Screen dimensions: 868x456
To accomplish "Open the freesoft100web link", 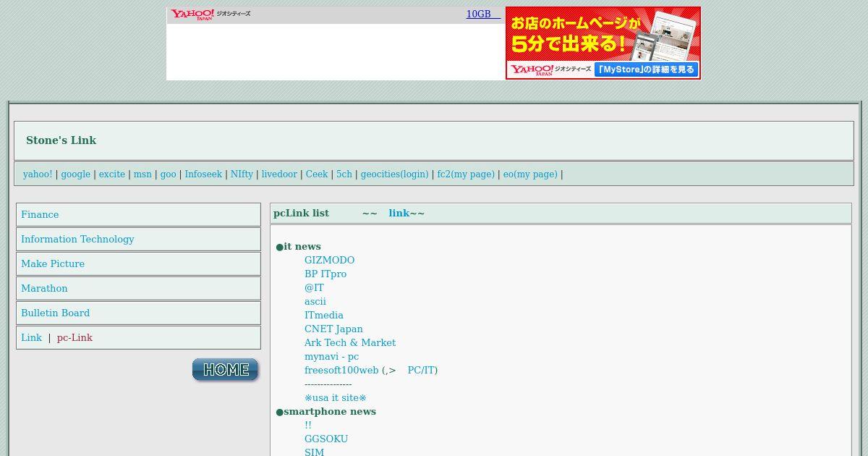I will point(341,371).
